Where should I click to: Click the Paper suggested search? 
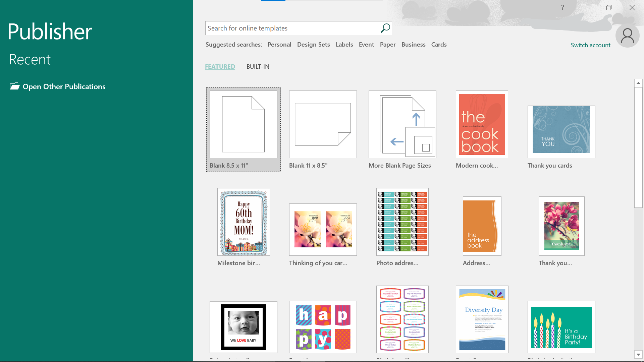pyautogui.click(x=388, y=45)
